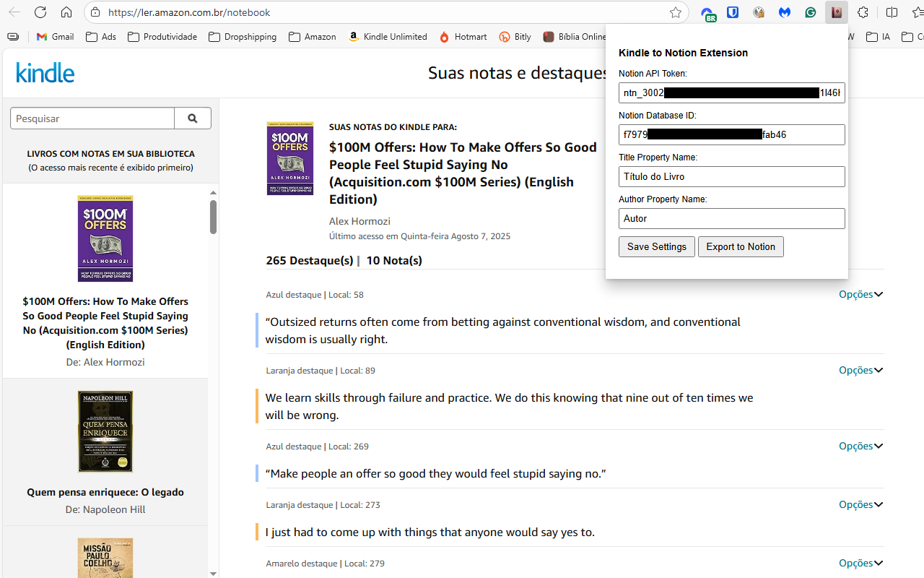The image size is (924, 578).
Task: Click sidebar scrollbar up arrow
Action: point(213,193)
